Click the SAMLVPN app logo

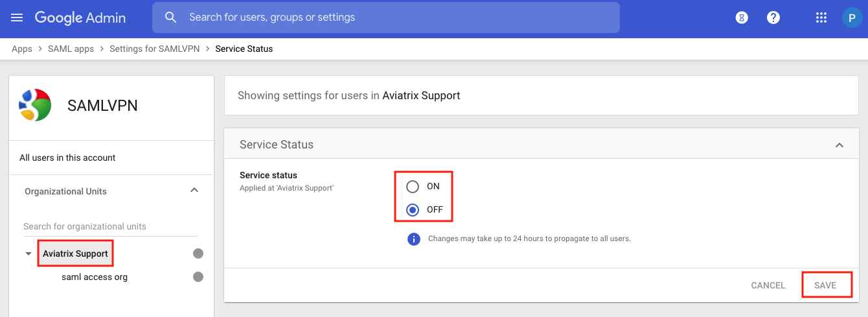[35, 105]
